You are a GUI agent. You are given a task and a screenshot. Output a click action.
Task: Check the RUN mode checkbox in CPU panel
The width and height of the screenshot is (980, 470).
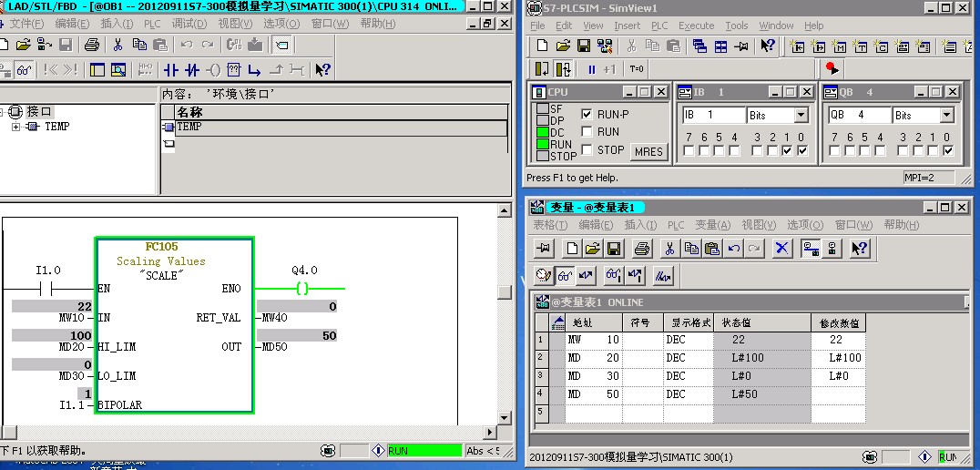click(x=587, y=132)
